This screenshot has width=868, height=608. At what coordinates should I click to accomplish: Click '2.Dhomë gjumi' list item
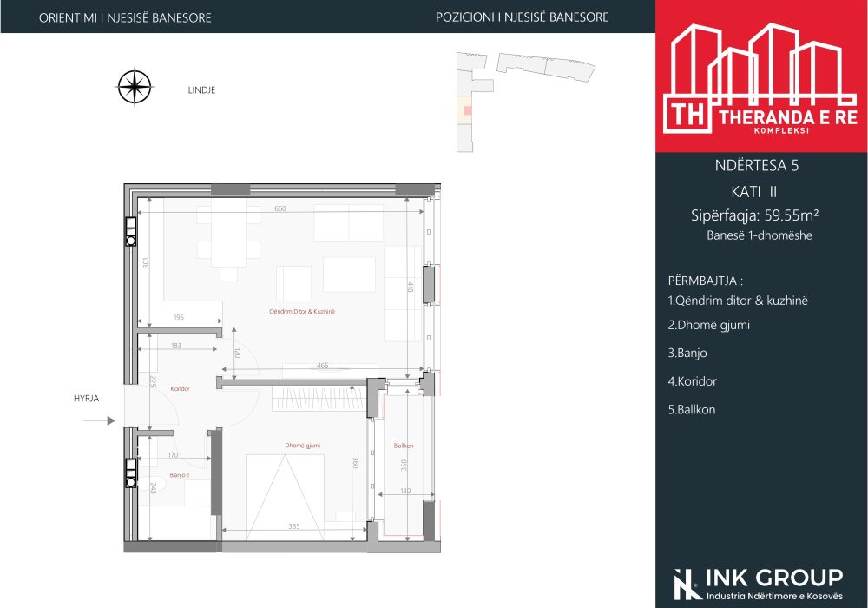[708, 326]
